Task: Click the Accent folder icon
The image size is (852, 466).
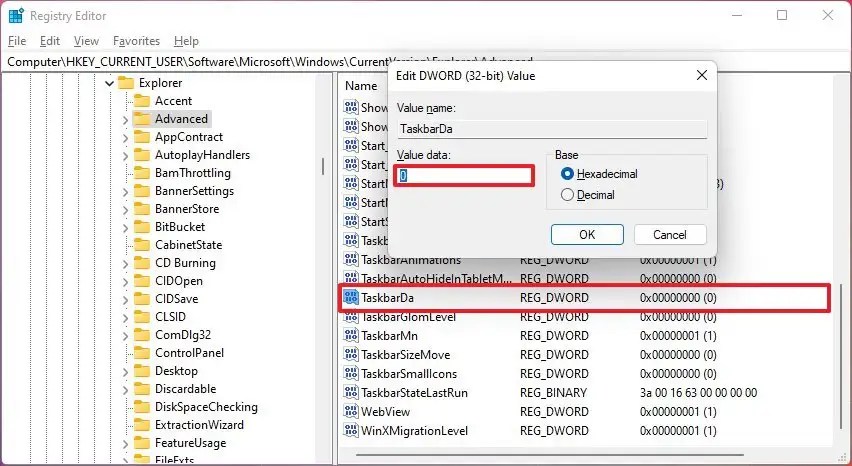Action: point(142,100)
